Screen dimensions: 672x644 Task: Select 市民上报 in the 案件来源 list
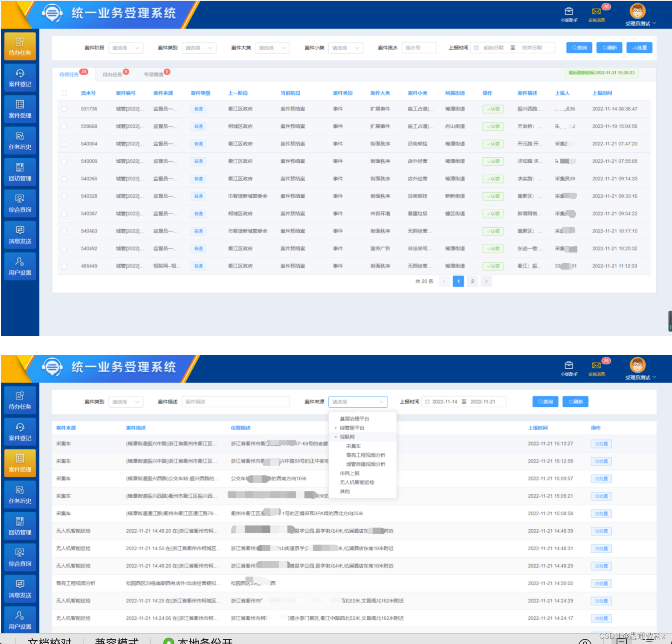pos(350,473)
